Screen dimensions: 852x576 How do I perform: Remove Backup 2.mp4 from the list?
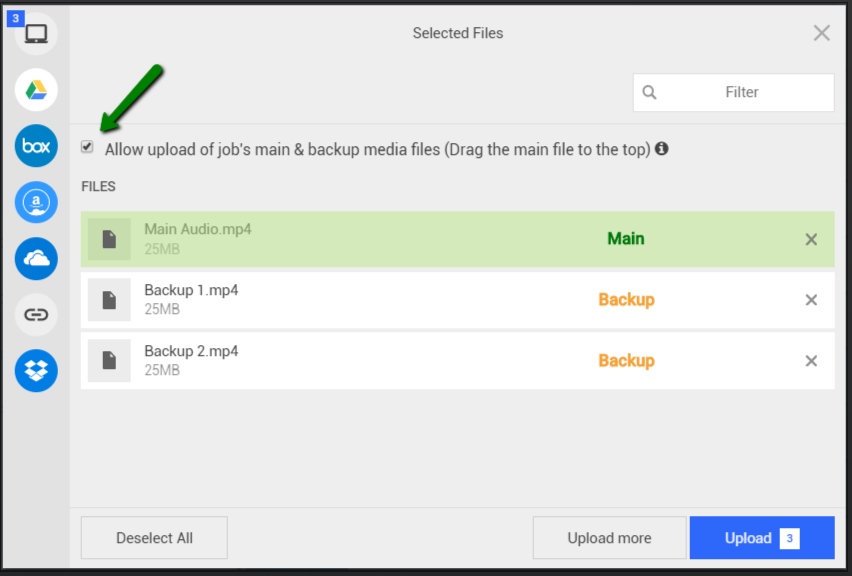click(x=811, y=361)
